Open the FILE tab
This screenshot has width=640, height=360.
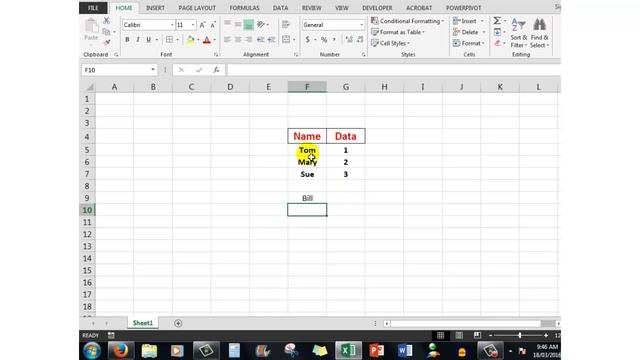click(x=93, y=8)
